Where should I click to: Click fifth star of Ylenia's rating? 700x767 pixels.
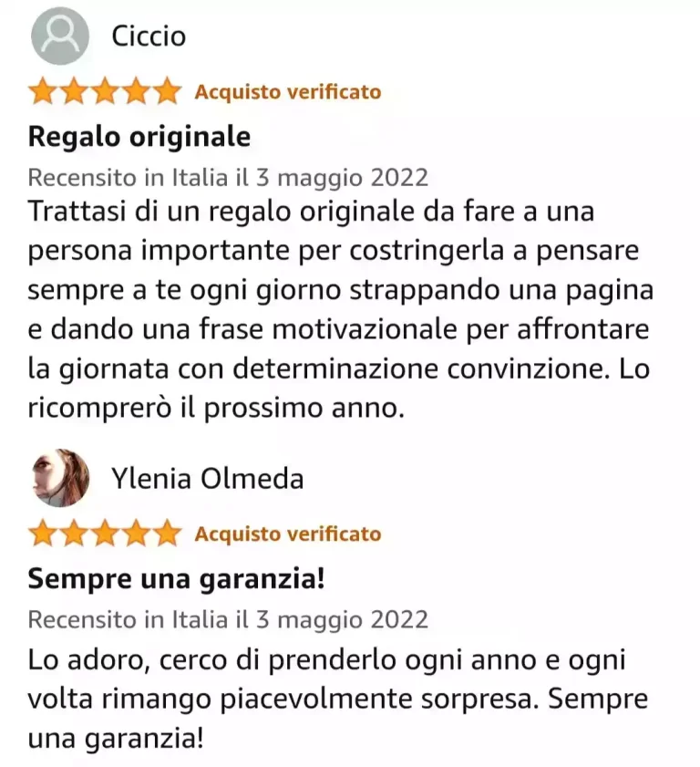(x=167, y=534)
